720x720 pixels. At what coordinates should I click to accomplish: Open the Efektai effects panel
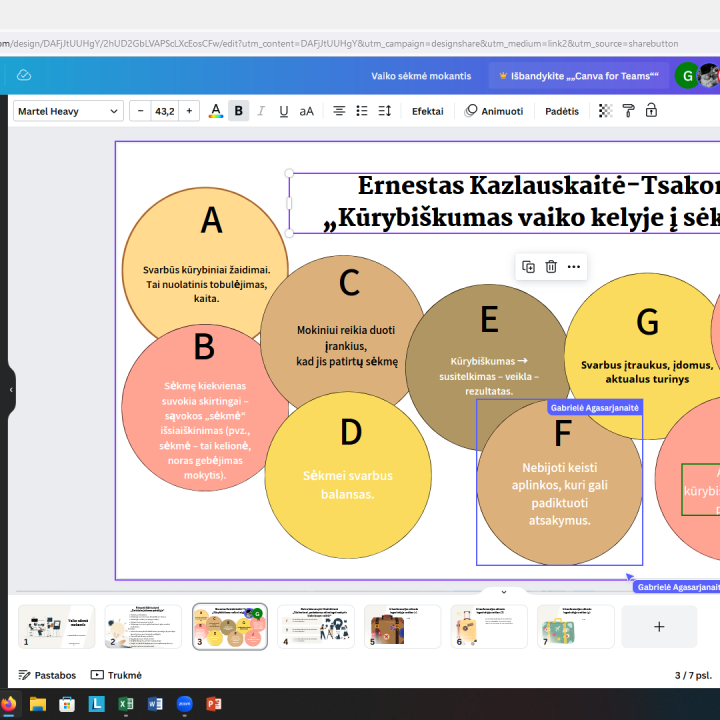pyautogui.click(x=428, y=111)
